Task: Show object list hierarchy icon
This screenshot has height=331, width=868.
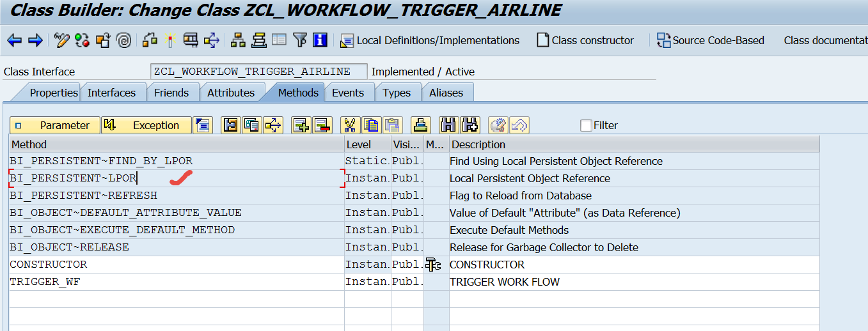Action: 238,40
